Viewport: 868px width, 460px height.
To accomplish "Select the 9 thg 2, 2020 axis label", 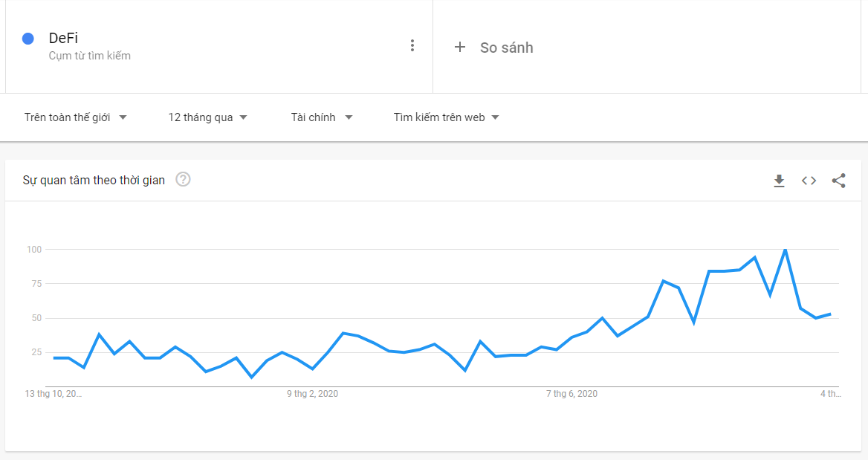I will [312, 394].
